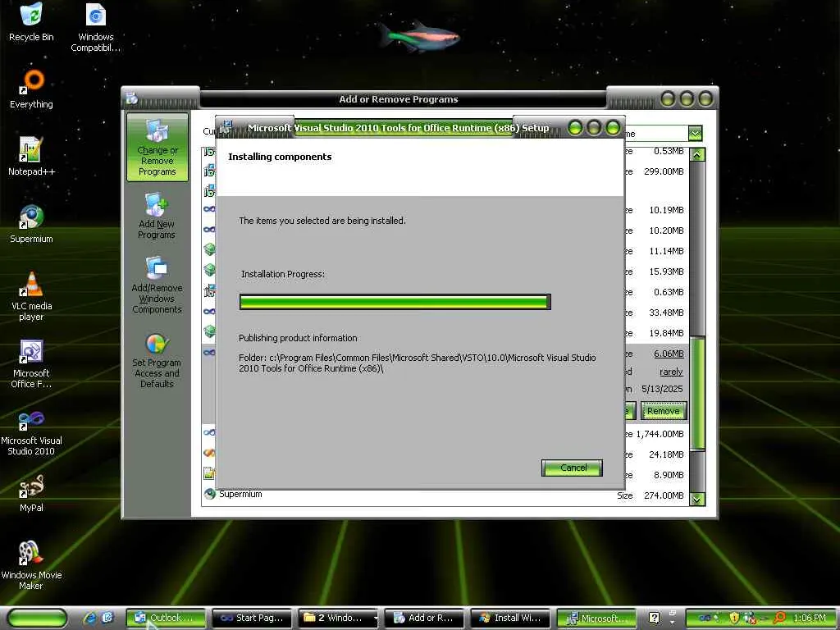This screenshot has width=840, height=630.
Task: Click Supermium icon in programs list
Action: (209, 494)
